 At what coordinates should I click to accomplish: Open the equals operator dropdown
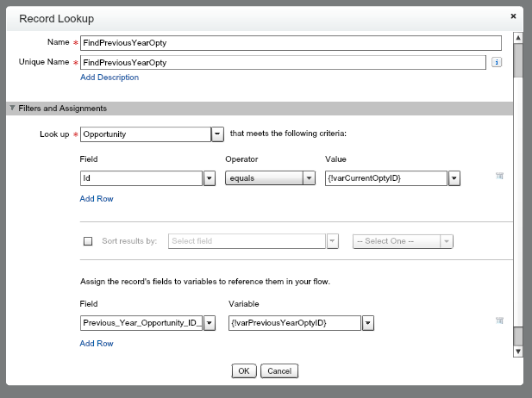(309, 178)
